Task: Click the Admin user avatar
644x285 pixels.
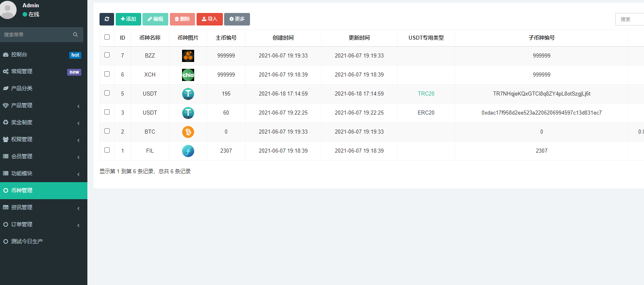Action: [x=8, y=9]
